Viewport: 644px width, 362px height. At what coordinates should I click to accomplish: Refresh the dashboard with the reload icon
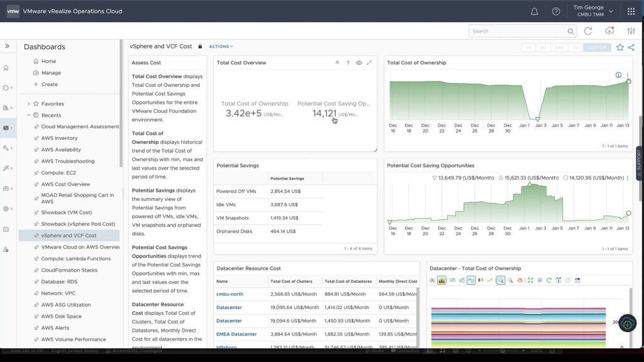pyautogui.click(x=588, y=31)
